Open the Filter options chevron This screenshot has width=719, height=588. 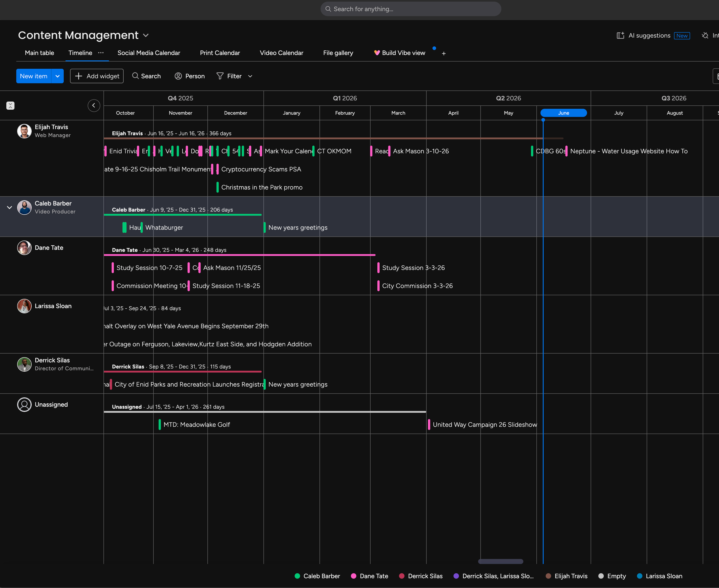tap(250, 76)
